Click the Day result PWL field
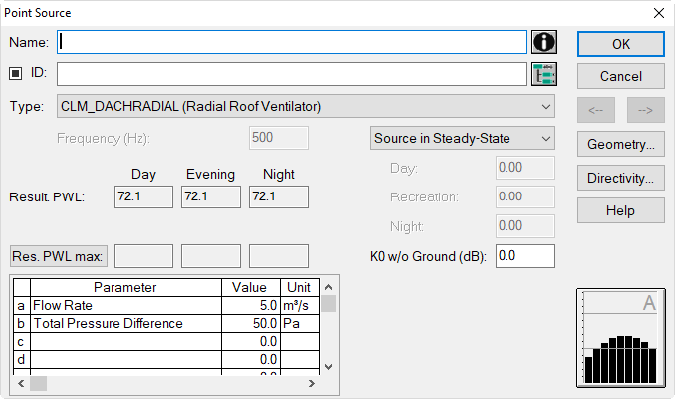This screenshot has width=675, height=399. pos(143,197)
